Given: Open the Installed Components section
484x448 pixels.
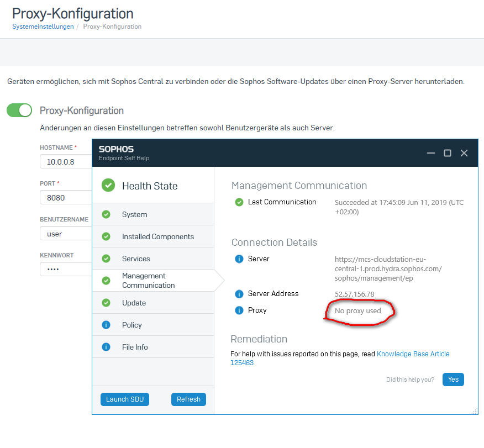Looking at the screenshot, I should pyautogui.click(x=153, y=236).
